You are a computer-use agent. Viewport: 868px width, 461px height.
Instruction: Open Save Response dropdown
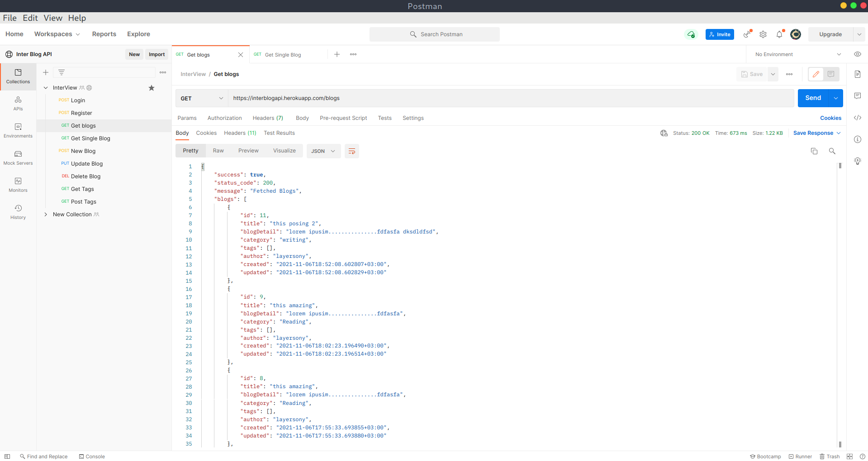pos(817,133)
